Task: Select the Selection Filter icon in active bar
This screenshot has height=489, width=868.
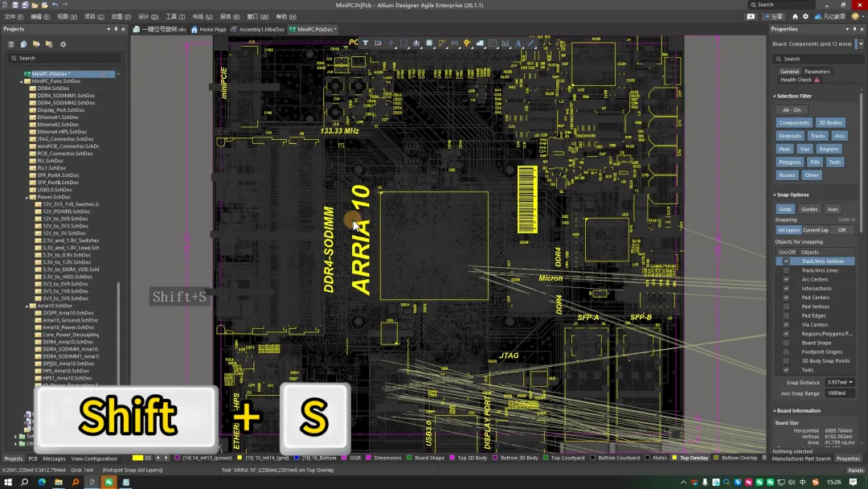Action: coord(366,43)
